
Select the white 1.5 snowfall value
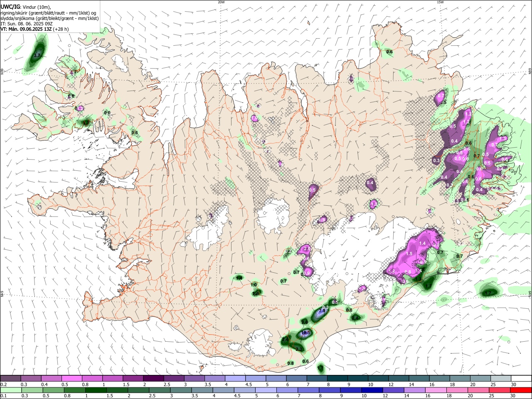click(x=409, y=254)
